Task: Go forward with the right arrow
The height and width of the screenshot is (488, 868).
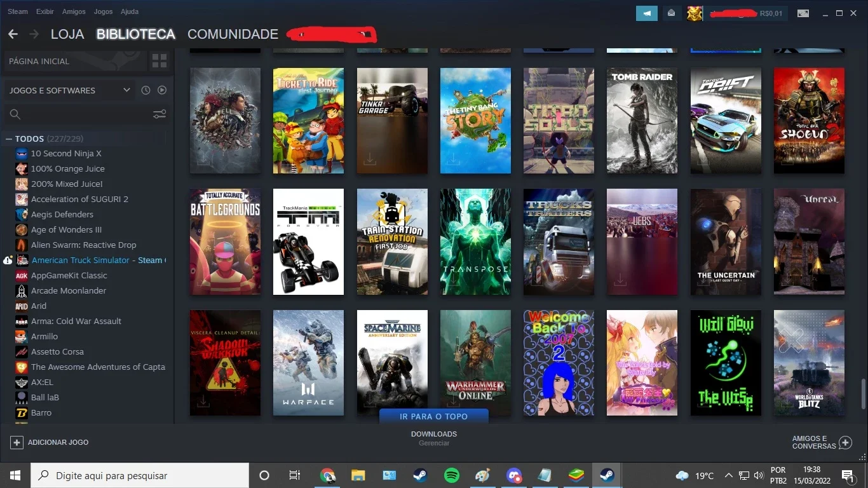Action: 34,34
